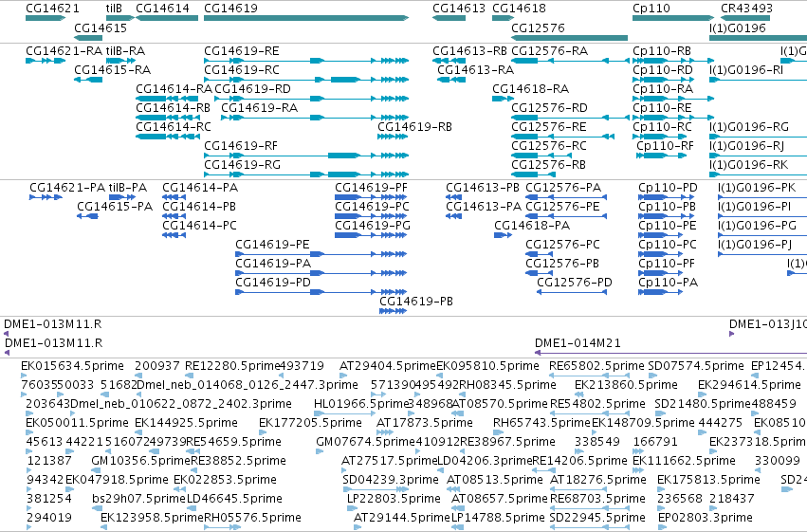
Task: Open protein l(1)G0196-PJ
Action: [x=755, y=245]
